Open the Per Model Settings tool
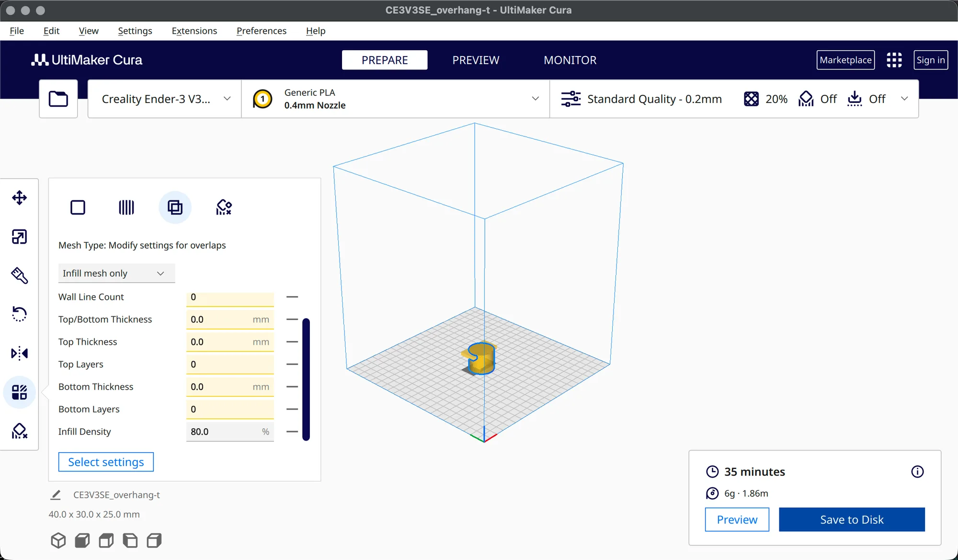 19,392
